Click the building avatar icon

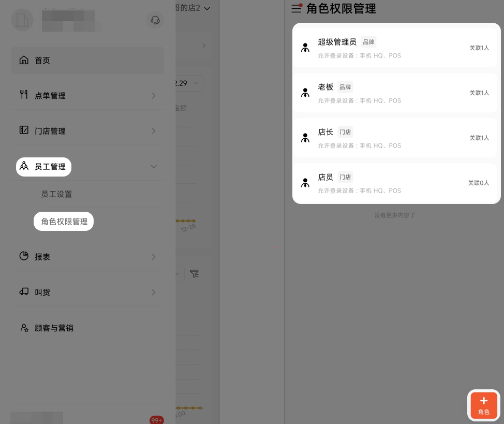(x=22, y=20)
